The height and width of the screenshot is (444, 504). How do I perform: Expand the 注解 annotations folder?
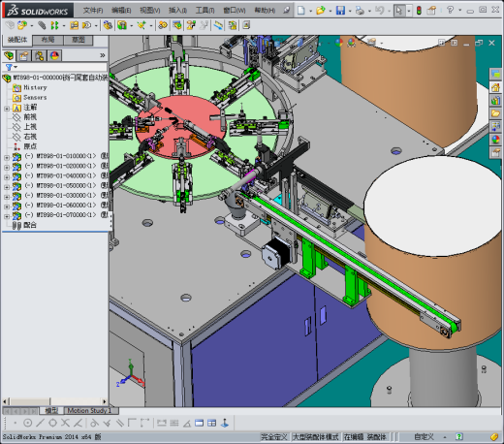pyautogui.click(x=7, y=109)
